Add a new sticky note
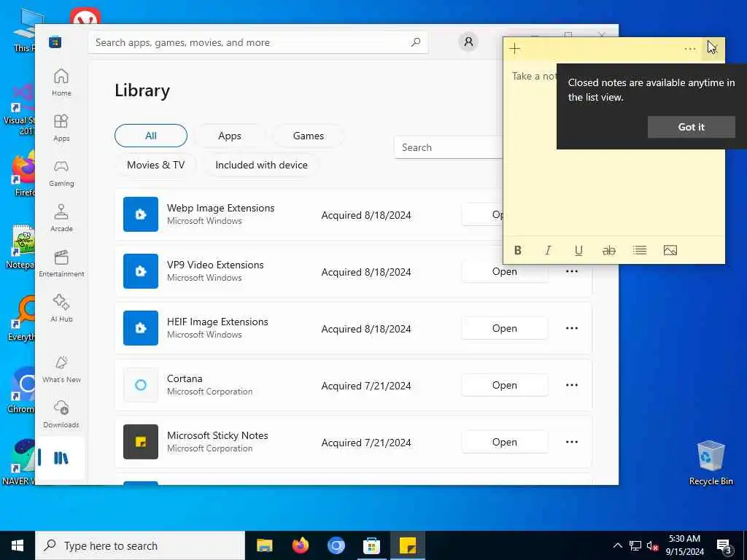 pyautogui.click(x=514, y=49)
